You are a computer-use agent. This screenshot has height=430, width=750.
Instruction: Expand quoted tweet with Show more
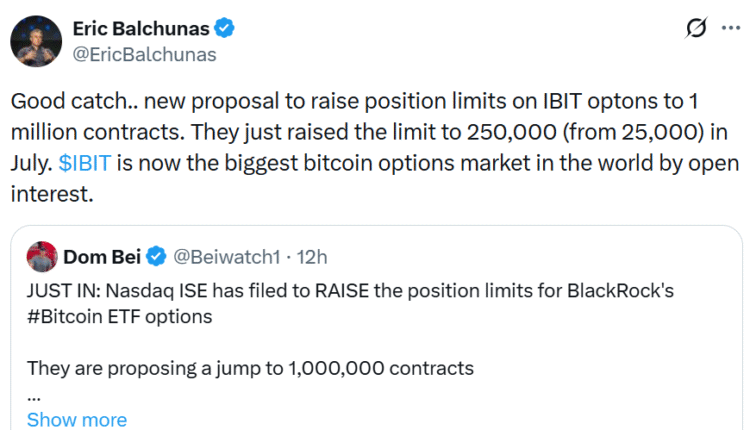76,419
